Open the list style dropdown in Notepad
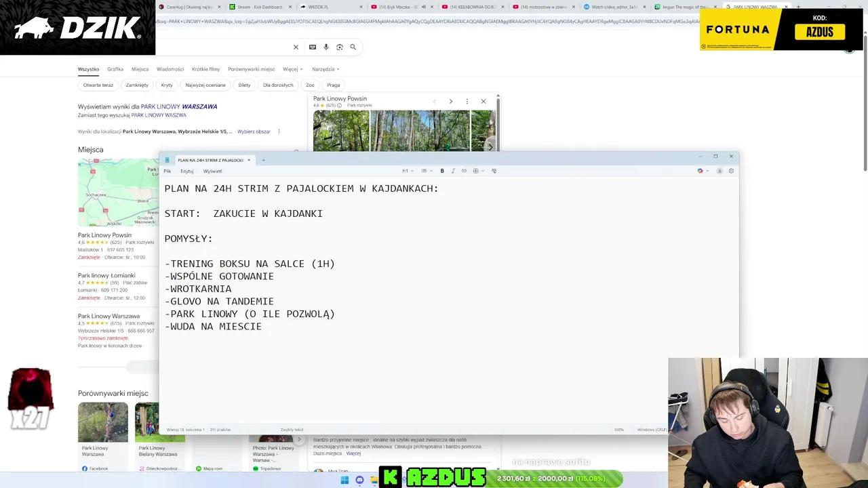The width and height of the screenshot is (868, 488). click(425, 171)
